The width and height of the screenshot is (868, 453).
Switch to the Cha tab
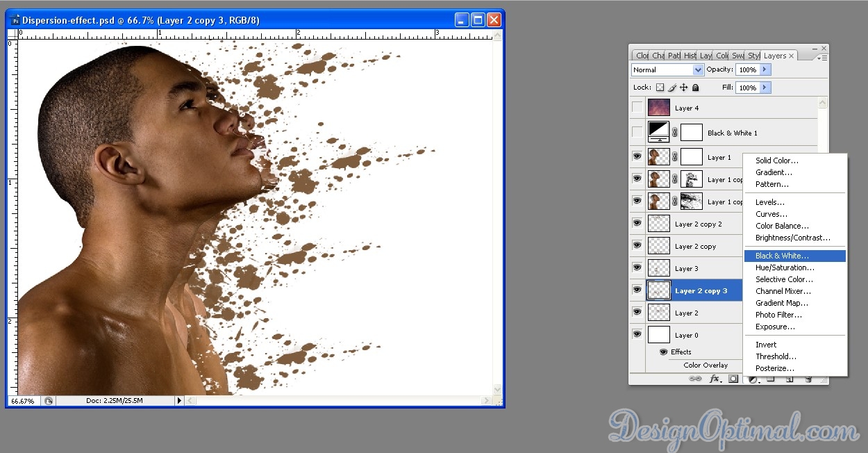pos(658,56)
